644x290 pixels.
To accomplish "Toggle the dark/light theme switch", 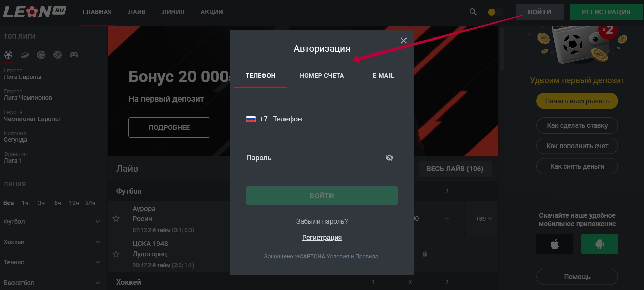I will (495, 12).
